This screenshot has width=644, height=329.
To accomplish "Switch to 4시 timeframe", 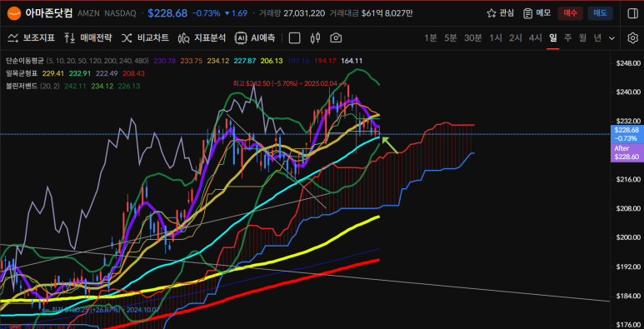I will click(x=536, y=38).
